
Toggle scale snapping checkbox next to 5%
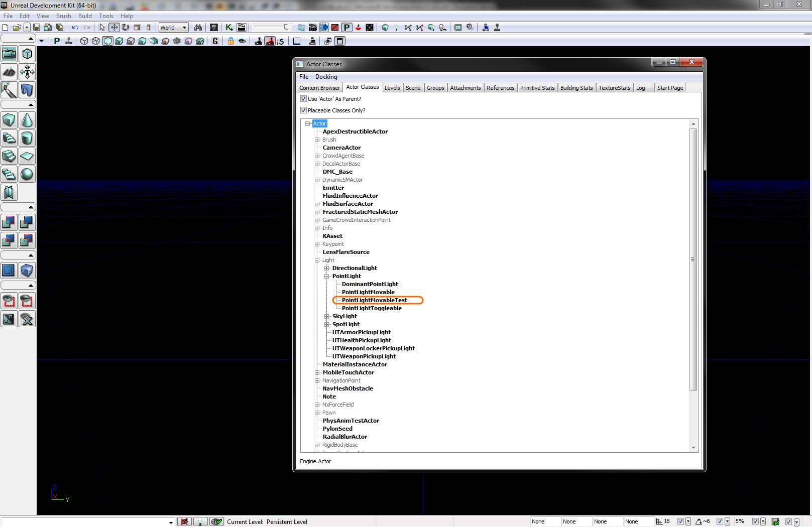[x=755, y=521]
